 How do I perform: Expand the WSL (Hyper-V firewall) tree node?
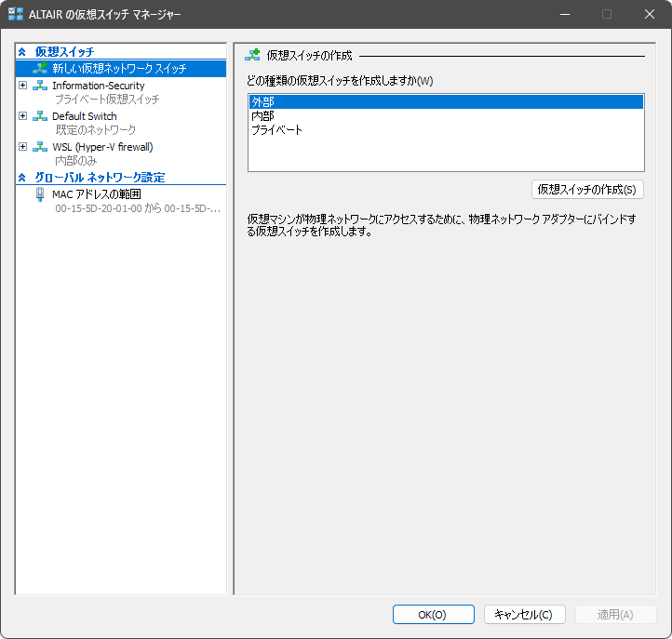click(x=22, y=146)
